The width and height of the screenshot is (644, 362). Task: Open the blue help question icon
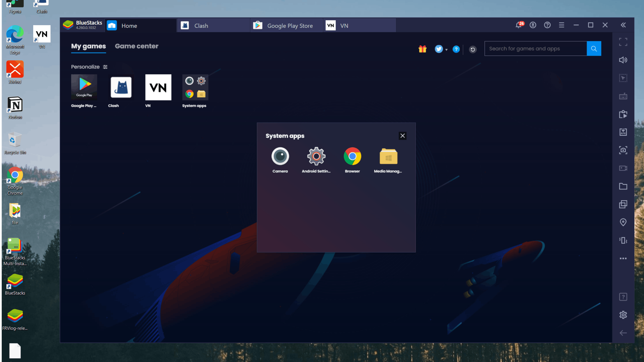456,49
